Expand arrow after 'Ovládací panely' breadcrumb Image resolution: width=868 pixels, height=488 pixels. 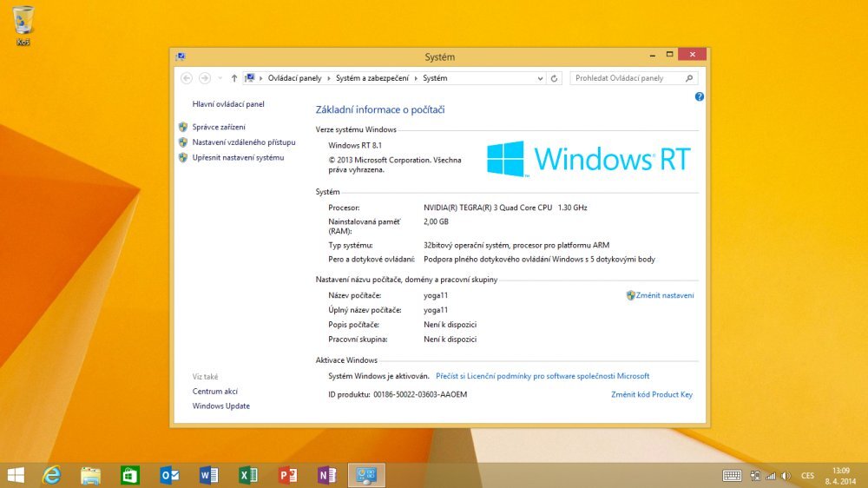[329, 79]
